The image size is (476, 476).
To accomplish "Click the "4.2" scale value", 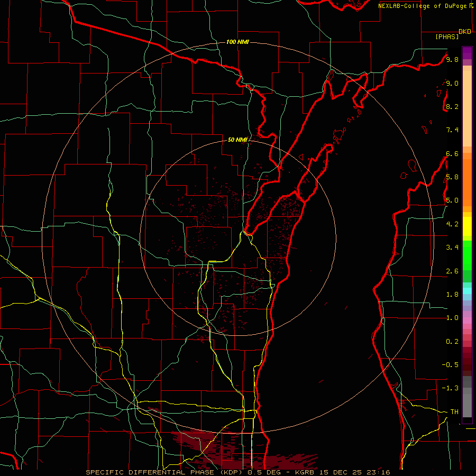I will tap(452, 224).
